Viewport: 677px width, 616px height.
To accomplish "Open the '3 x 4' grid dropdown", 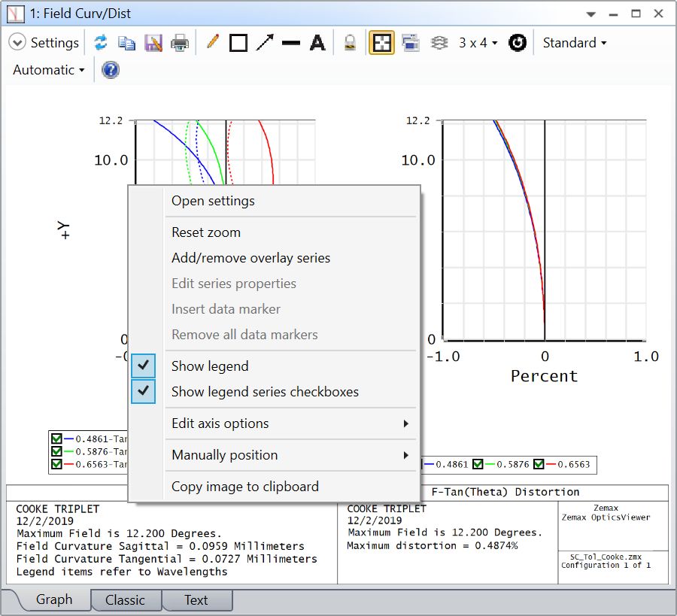I will (478, 43).
